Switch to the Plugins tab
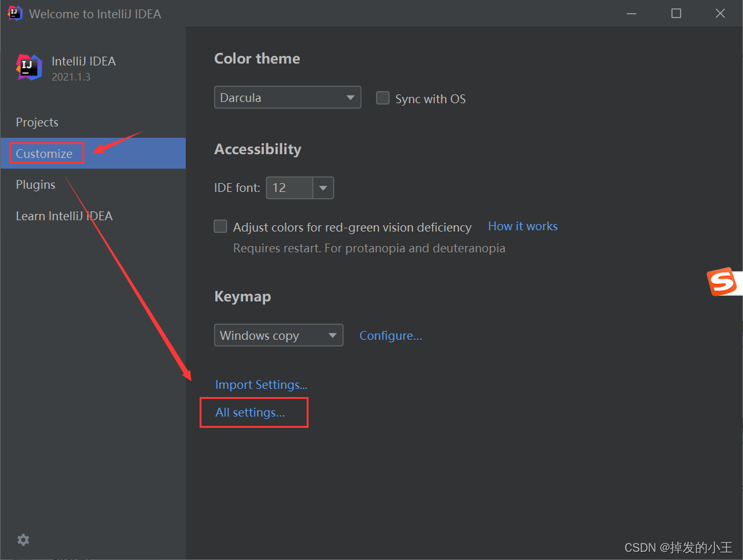743x560 pixels. coord(93,184)
